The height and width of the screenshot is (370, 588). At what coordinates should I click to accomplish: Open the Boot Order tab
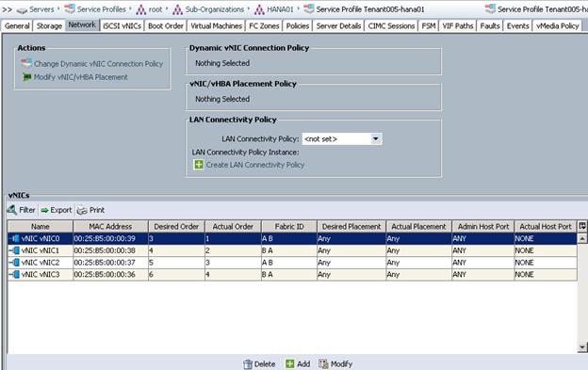(x=166, y=25)
